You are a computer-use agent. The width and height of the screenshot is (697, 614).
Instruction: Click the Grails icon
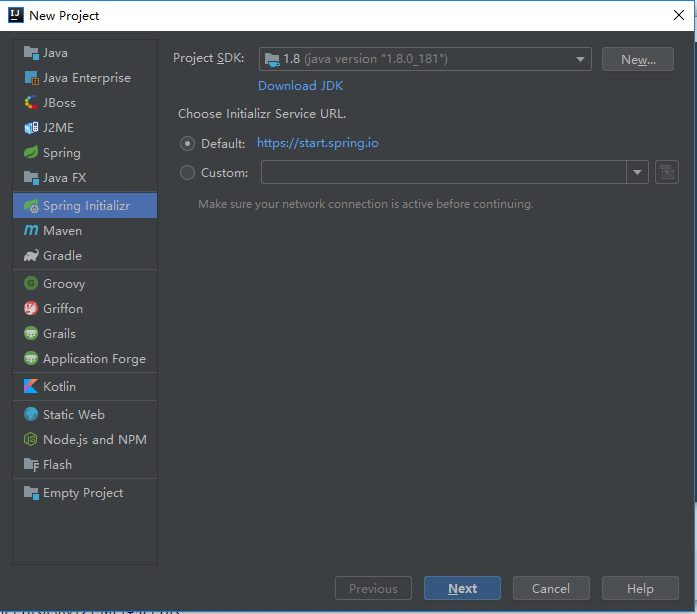pyautogui.click(x=31, y=333)
